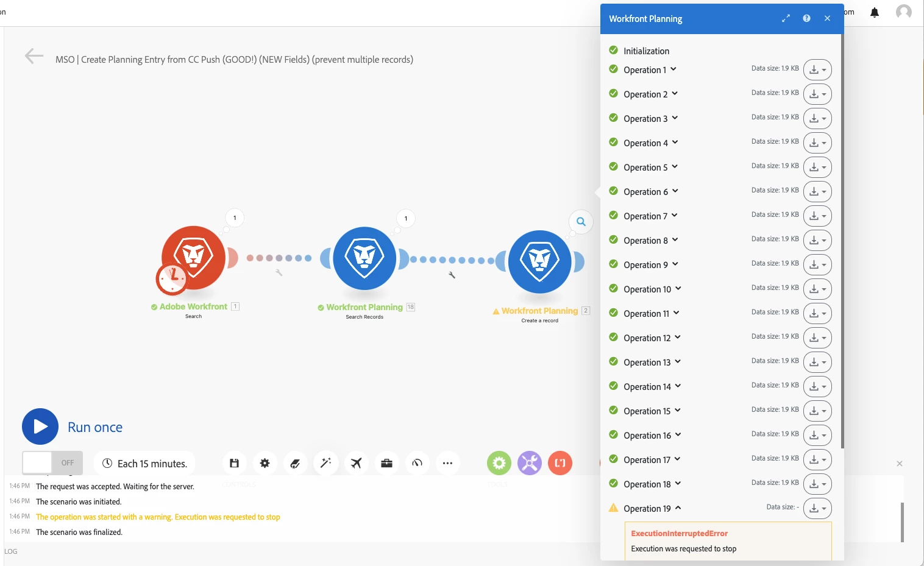924x566 pixels.
Task: Click the explain flow airplane icon
Action: click(x=356, y=463)
